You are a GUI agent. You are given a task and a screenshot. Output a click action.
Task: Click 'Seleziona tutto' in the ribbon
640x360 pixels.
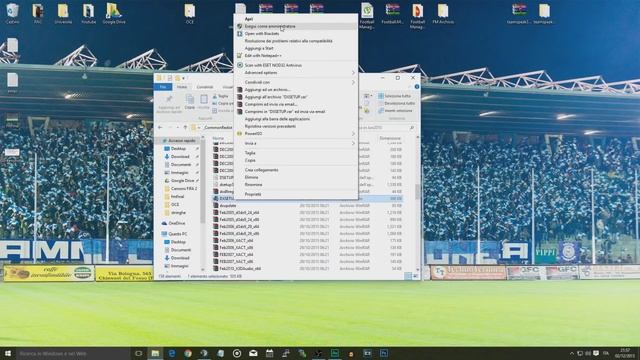[x=394, y=96]
